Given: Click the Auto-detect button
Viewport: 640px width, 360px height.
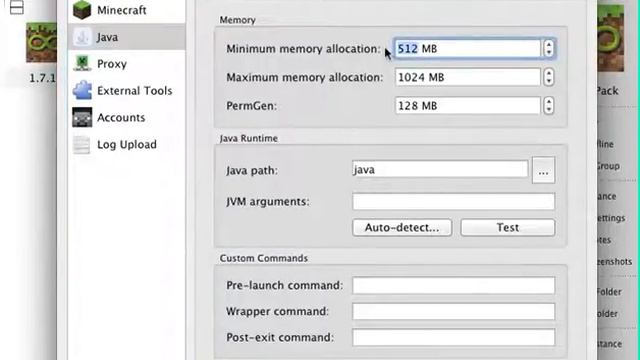Looking at the screenshot, I should click(x=402, y=227).
